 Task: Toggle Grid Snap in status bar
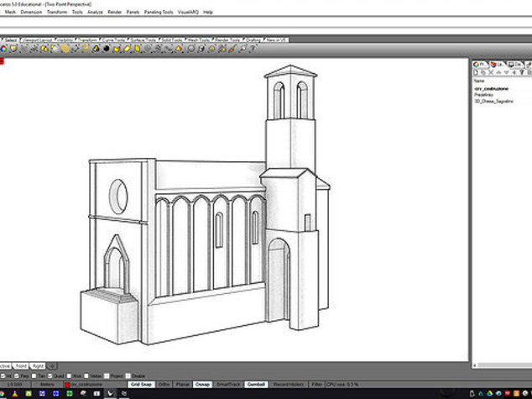point(141,385)
